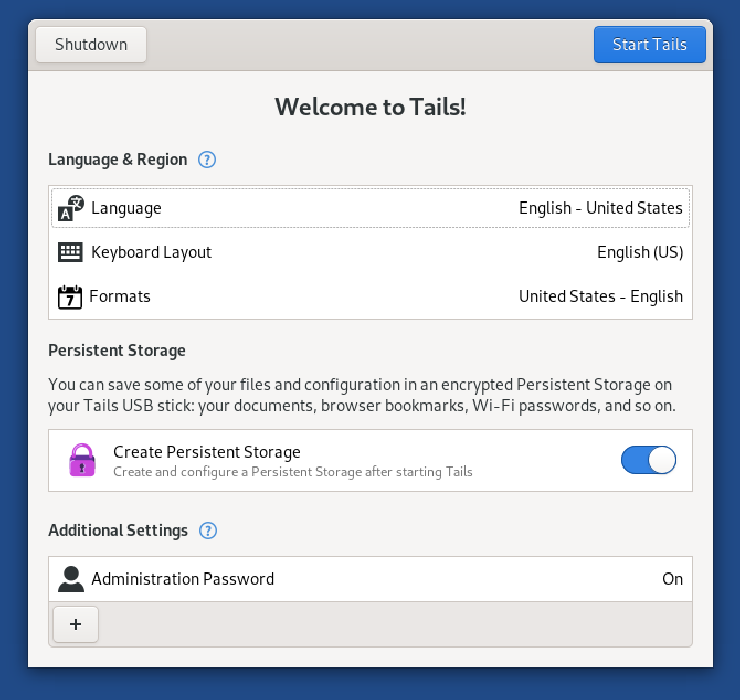Click the plus icon to add a setting
740x700 pixels.
[75, 624]
